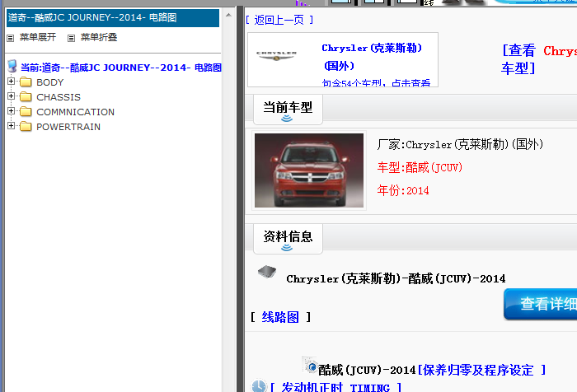Select the BODY label in tree
Image resolution: width=577 pixels, height=392 pixels.
[50, 82]
